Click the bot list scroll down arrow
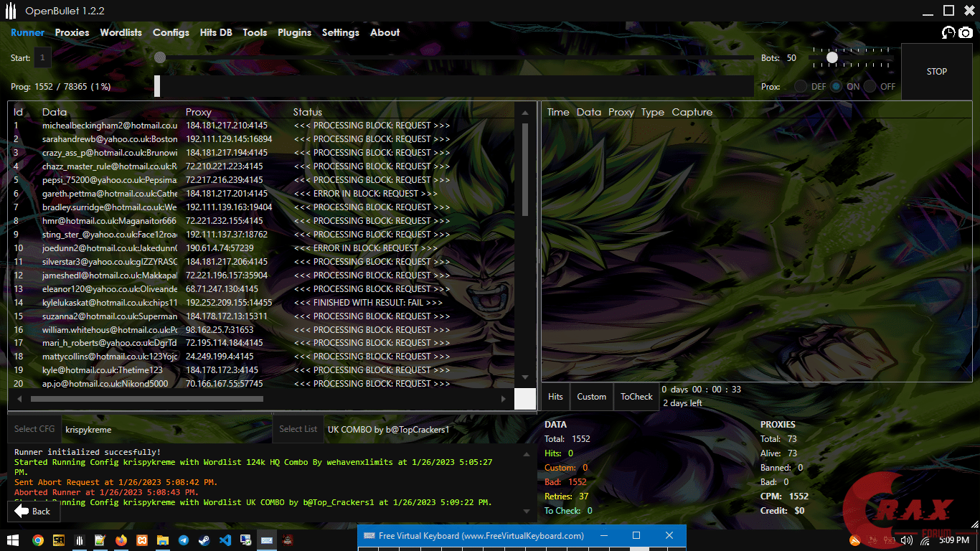The width and height of the screenshot is (980, 551). tap(525, 377)
